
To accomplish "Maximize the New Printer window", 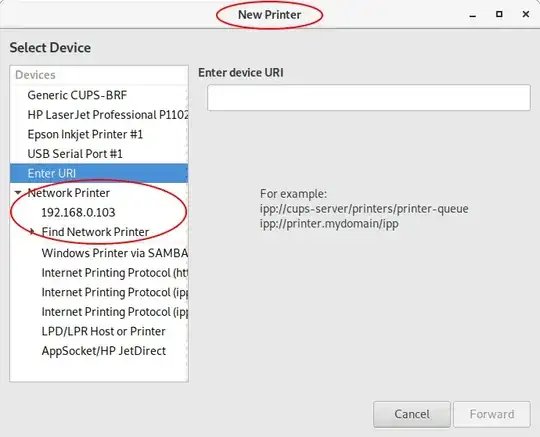I will coord(499,14).
